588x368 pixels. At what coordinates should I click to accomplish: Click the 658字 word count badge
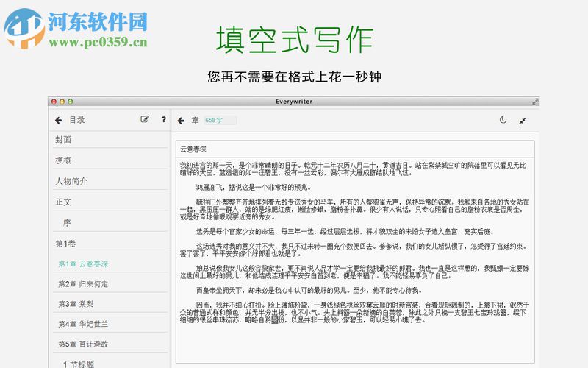[220, 120]
